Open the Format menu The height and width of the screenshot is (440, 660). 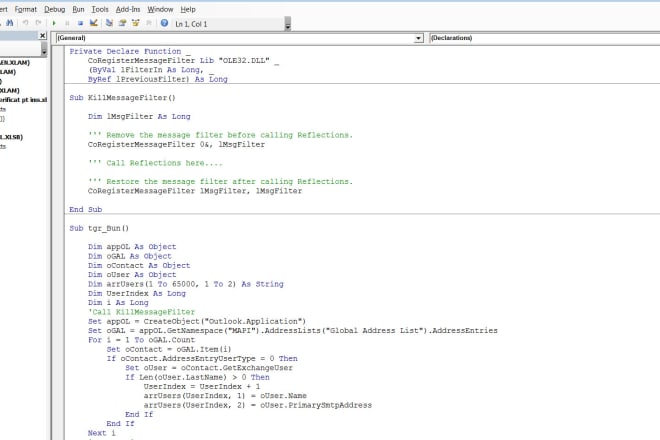[x=26, y=9]
